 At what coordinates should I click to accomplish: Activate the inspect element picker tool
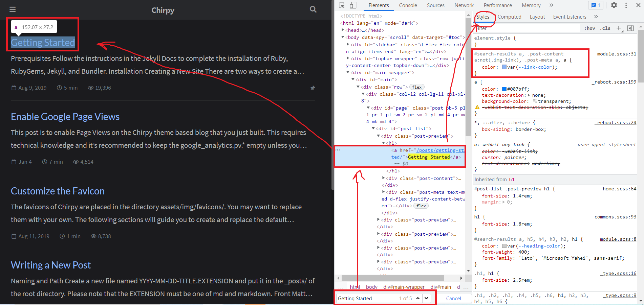(342, 5)
